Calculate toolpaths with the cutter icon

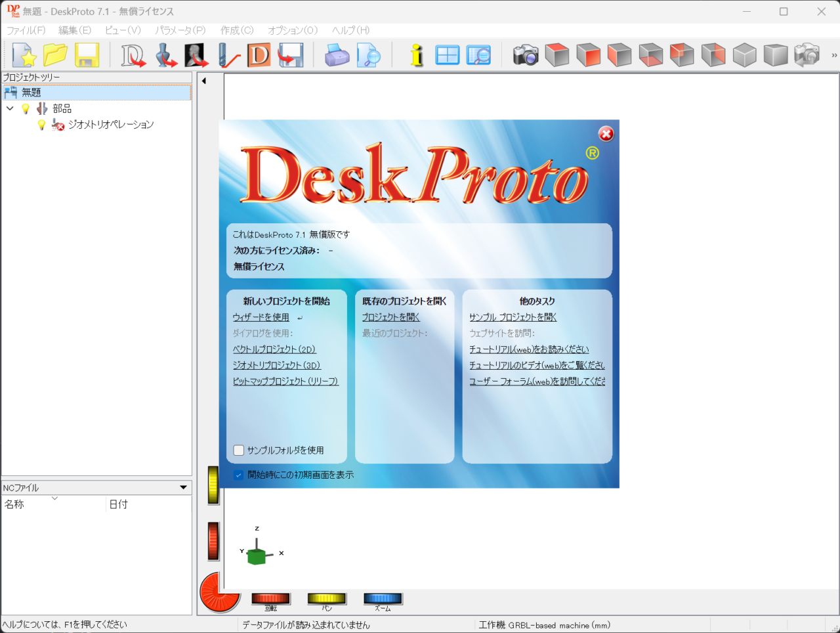[x=228, y=55]
